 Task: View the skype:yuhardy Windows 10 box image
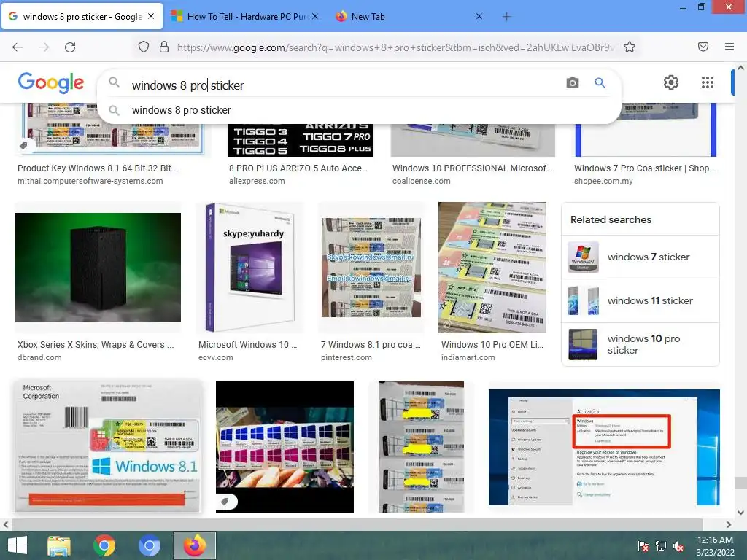pos(249,267)
